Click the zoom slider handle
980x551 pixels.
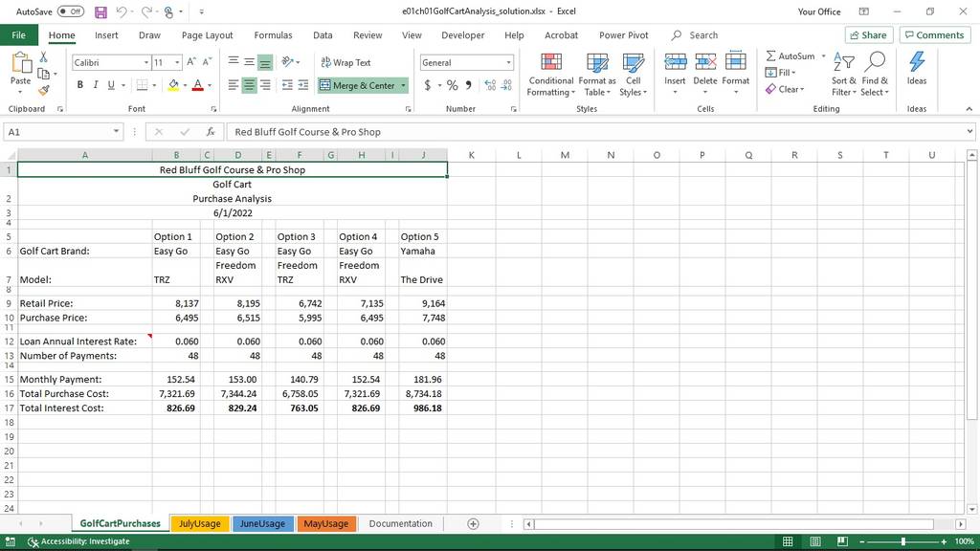(x=903, y=541)
